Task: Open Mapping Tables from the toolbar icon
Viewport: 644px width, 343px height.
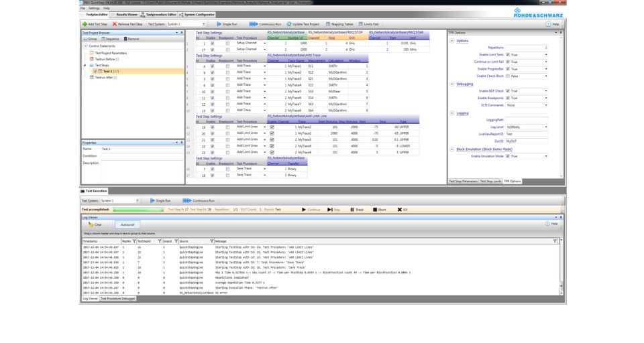Action: pyautogui.click(x=328, y=24)
